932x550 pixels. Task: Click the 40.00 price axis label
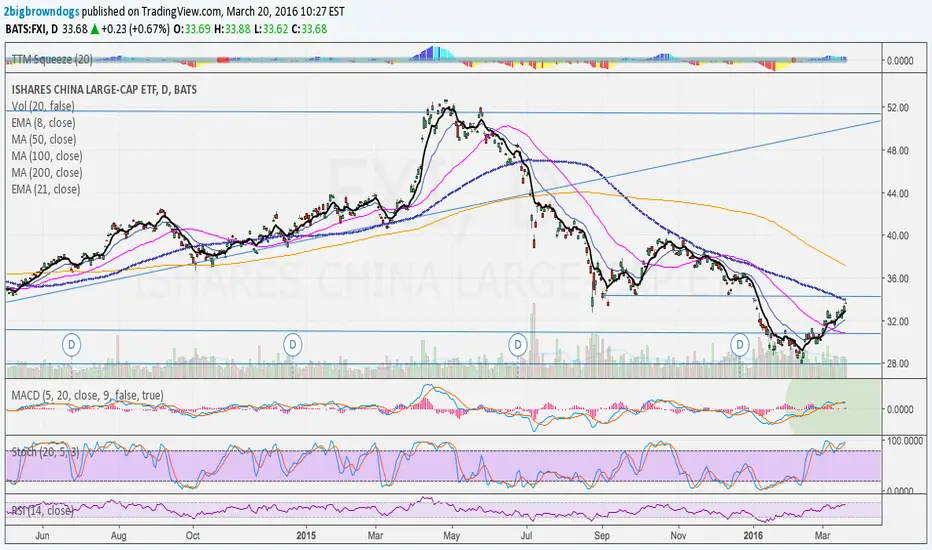(898, 235)
